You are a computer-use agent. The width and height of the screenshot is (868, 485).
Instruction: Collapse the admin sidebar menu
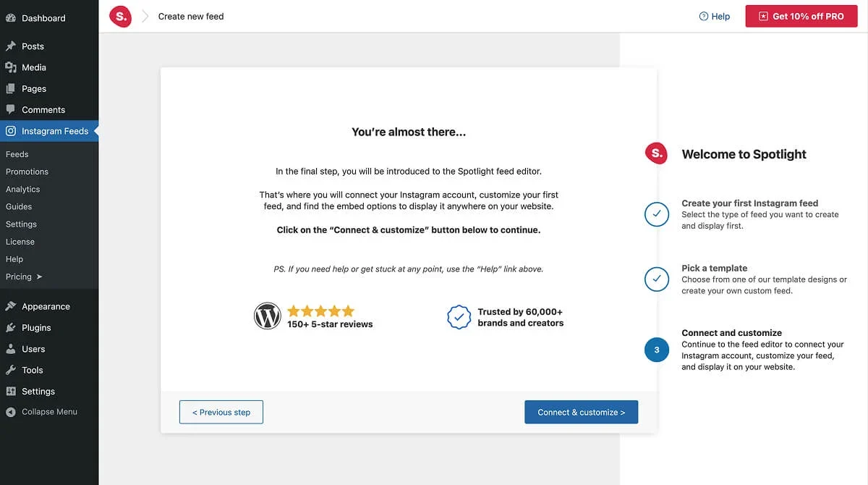(49, 412)
